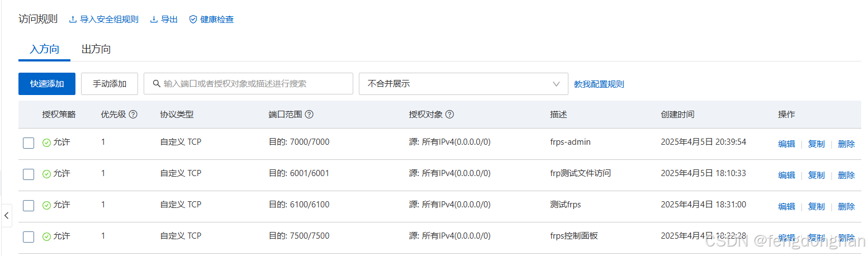Collapse sidebar using left arrow handle
This screenshot has width=868, height=256.
point(6,215)
